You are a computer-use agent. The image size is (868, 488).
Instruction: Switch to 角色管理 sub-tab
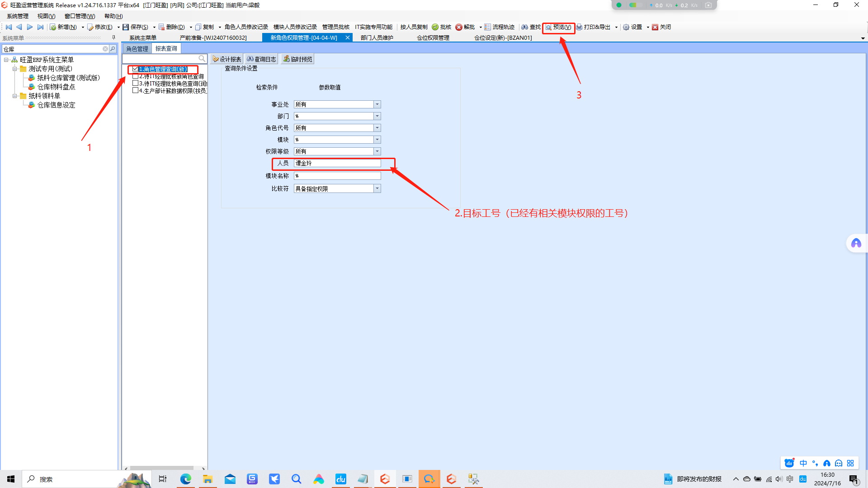point(137,49)
